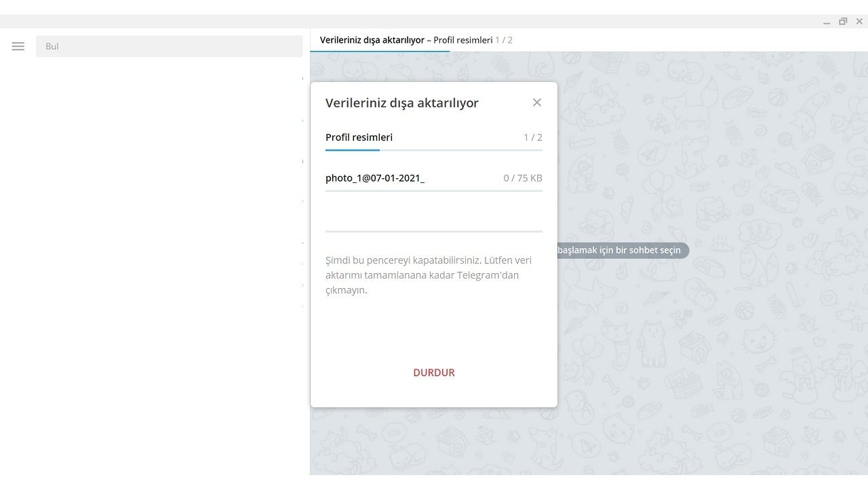Click the empty chat list panel

tap(155, 271)
